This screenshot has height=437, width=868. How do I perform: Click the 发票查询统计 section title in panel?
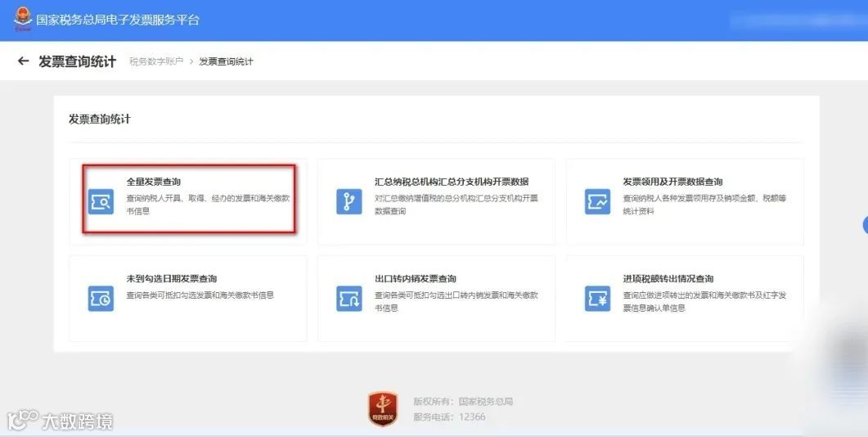[100, 119]
